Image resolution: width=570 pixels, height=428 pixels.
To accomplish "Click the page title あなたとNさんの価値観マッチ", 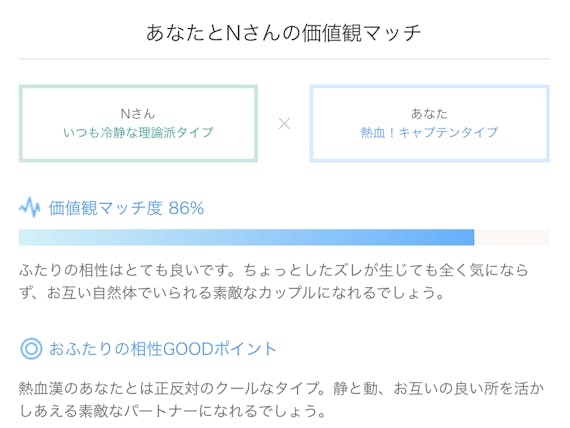I will tap(284, 33).
